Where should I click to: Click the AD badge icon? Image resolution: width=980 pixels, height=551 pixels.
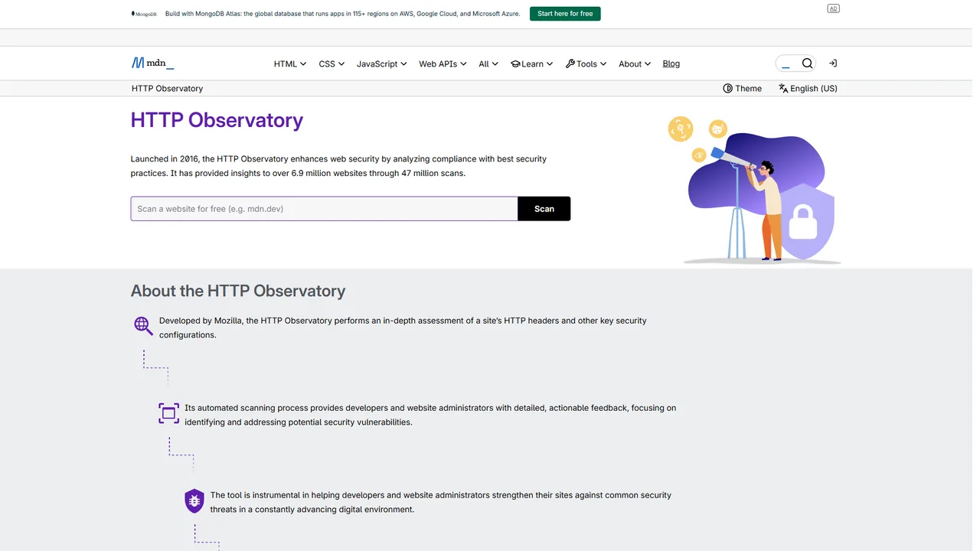(834, 8)
